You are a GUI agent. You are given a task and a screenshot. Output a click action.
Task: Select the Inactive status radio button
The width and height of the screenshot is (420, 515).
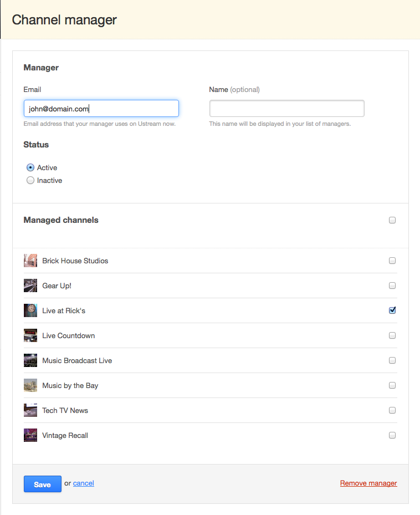tap(30, 180)
